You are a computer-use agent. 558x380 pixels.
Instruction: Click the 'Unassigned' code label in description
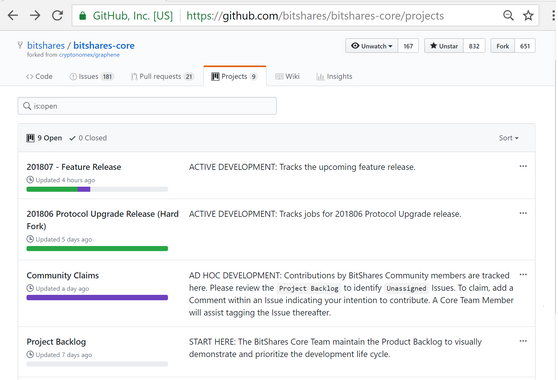406,288
